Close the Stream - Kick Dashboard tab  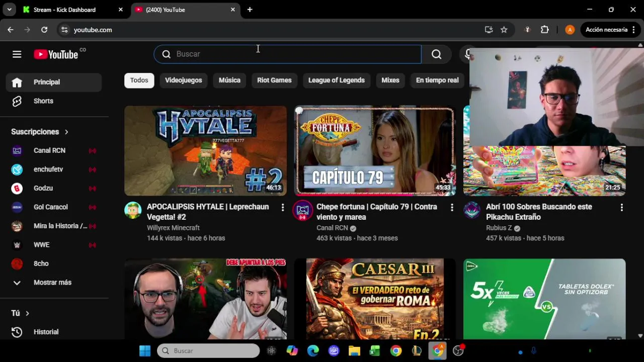coord(120,10)
